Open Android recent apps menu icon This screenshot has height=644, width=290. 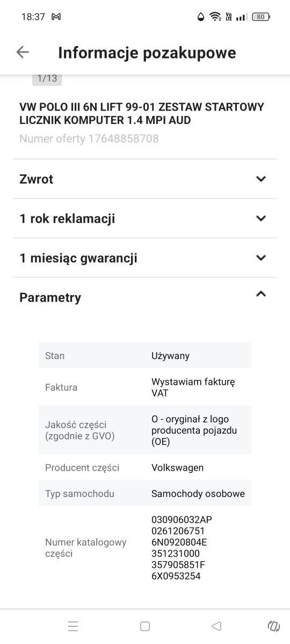coord(73,626)
